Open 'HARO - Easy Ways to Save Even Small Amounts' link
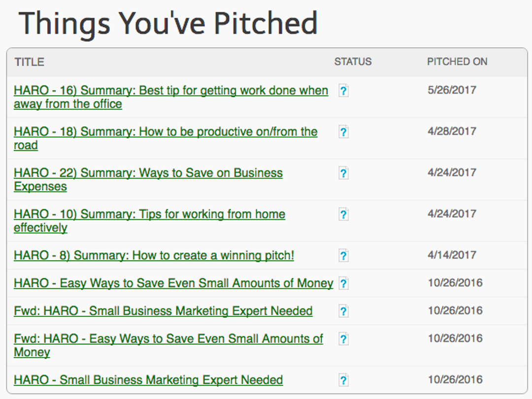This screenshot has height=399, width=532. 173,283
